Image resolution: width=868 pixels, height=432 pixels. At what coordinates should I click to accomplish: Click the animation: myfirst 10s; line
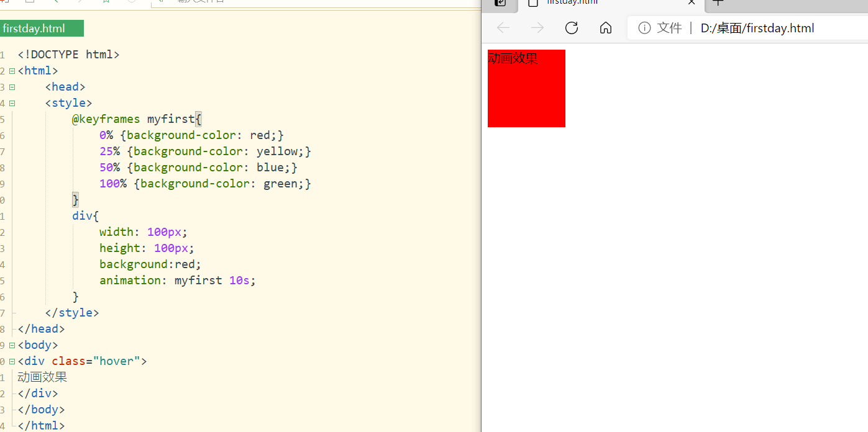point(178,281)
